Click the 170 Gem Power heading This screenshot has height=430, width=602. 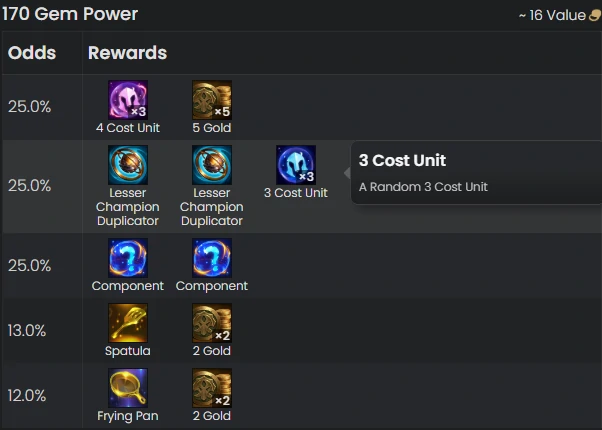(x=70, y=14)
